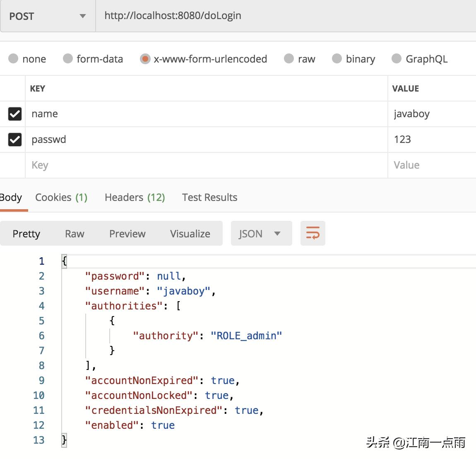Click the KEY column header

tap(38, 88)
